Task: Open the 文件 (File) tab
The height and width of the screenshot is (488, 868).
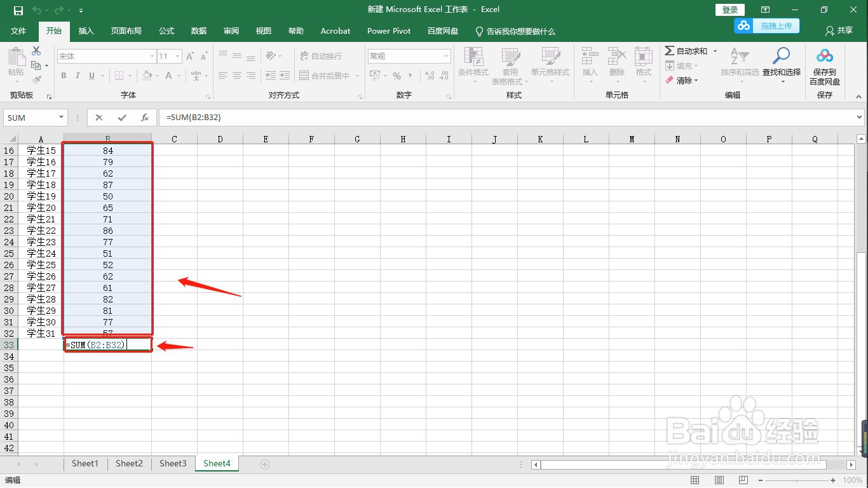Action: click(x=18, y=31)
